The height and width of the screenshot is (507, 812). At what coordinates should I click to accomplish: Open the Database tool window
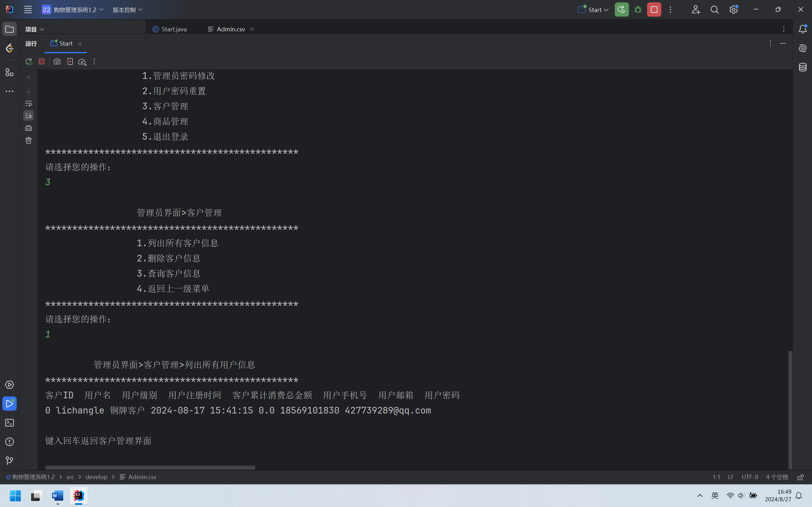(x=802, y=67)
